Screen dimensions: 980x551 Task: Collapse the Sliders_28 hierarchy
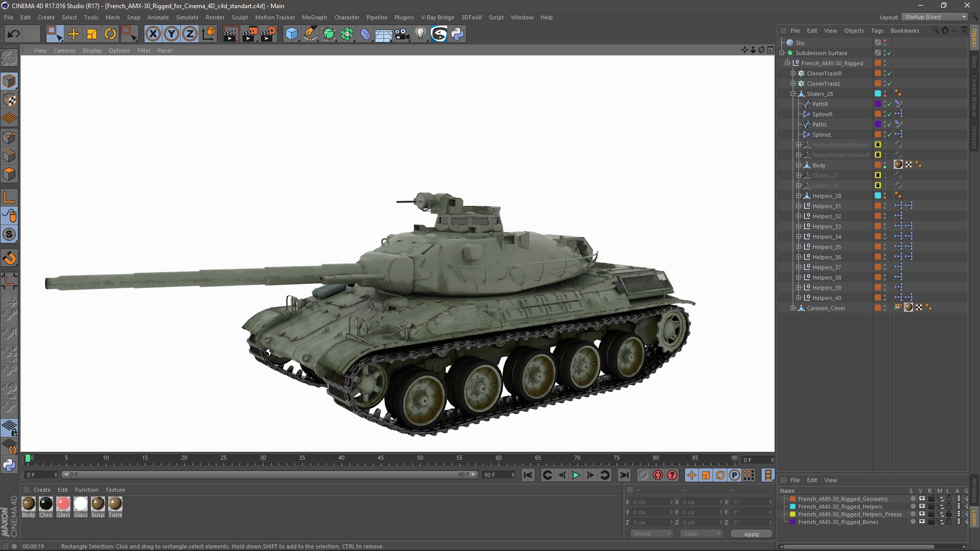[x=793, y=94]
